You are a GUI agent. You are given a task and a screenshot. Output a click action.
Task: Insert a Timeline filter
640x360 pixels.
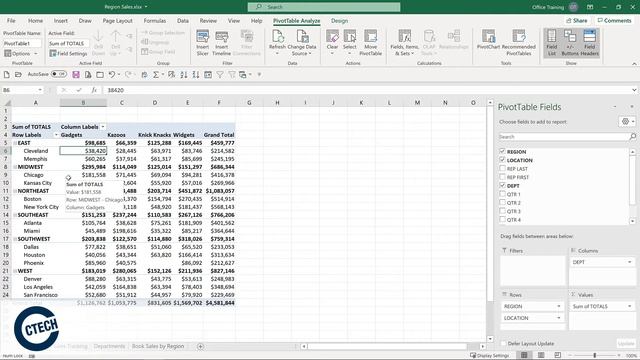click(x=222, y=42)
